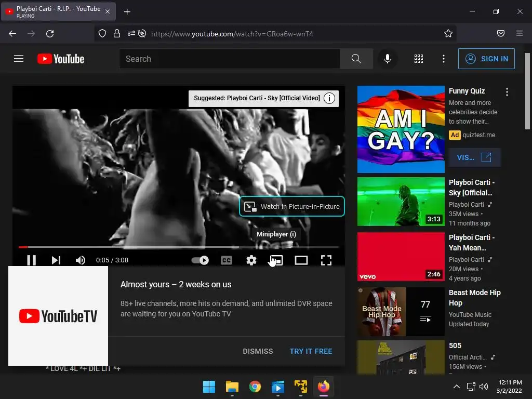Play Yah Mean vevo thumbnail
This screenshot has height=399, width=532.
(401, 257)
